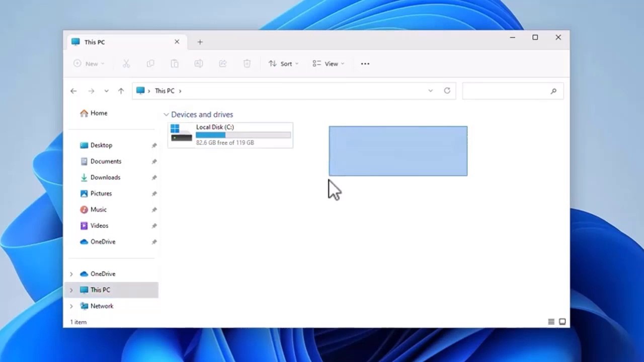The width and height of the screenshot is (644, 362).
Task: Unpin Downloads from the sidebar
Action: [154, 177]
